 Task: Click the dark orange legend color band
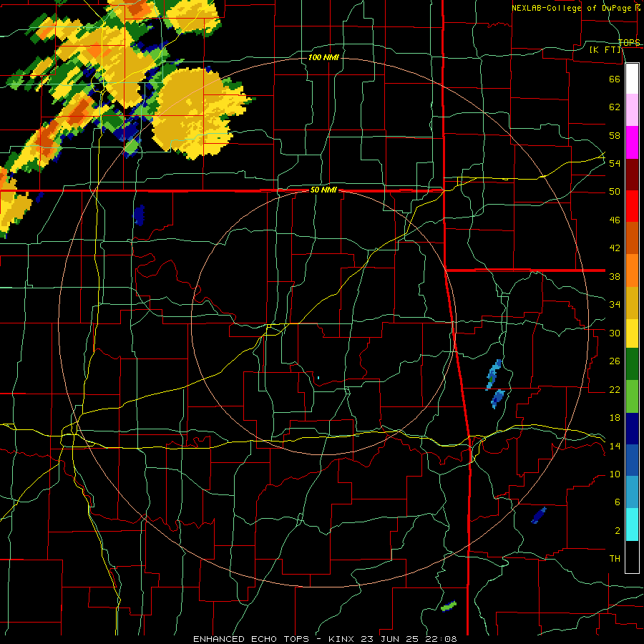pos(632,238)
